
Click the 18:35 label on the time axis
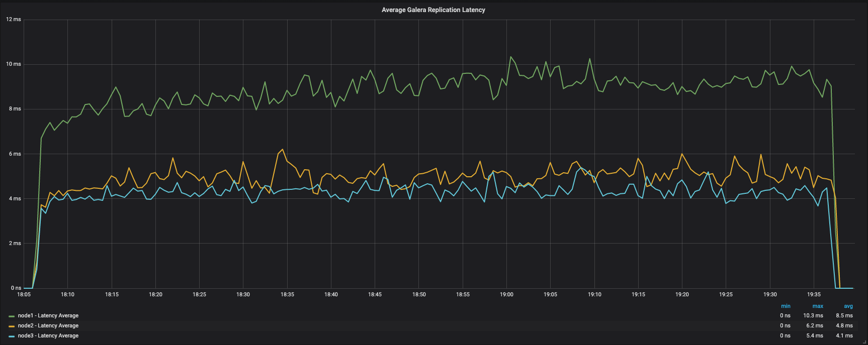(287, 295)
